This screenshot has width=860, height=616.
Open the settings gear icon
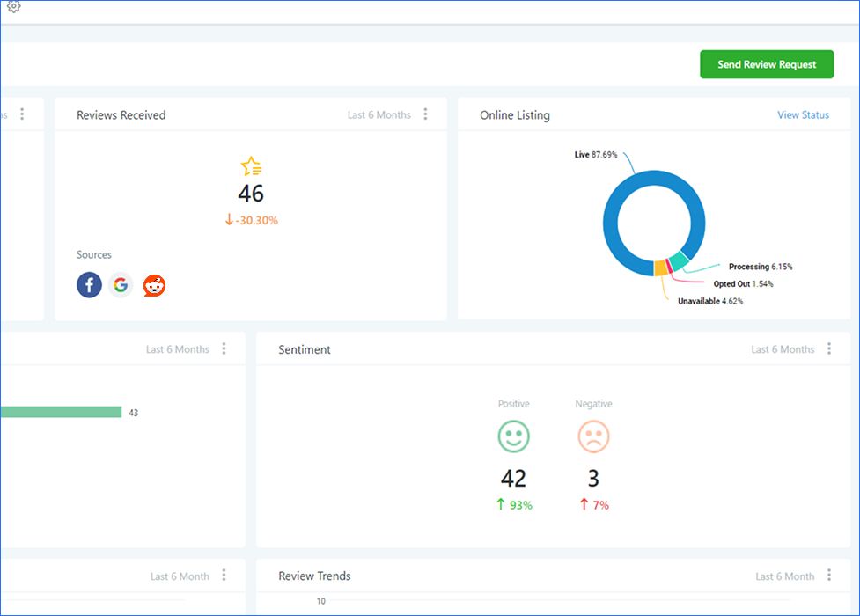[13, 7]
